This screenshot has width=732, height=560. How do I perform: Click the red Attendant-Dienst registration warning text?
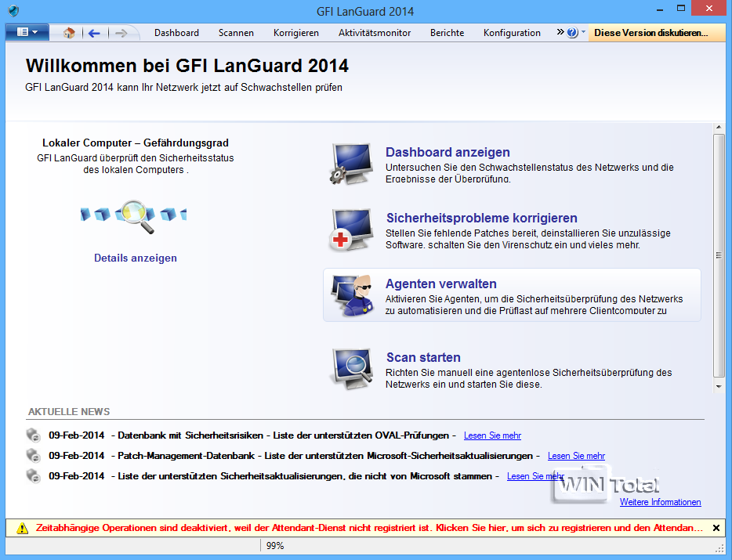coord(369,528)
